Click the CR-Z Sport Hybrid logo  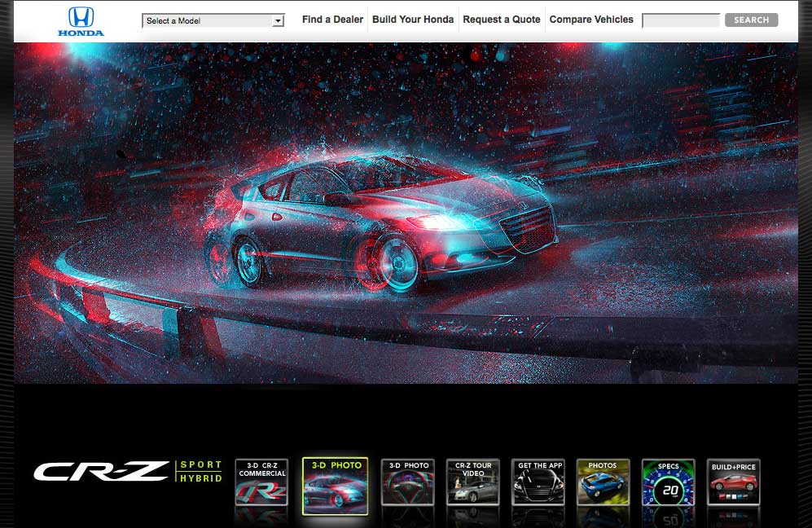pos(129,471)
